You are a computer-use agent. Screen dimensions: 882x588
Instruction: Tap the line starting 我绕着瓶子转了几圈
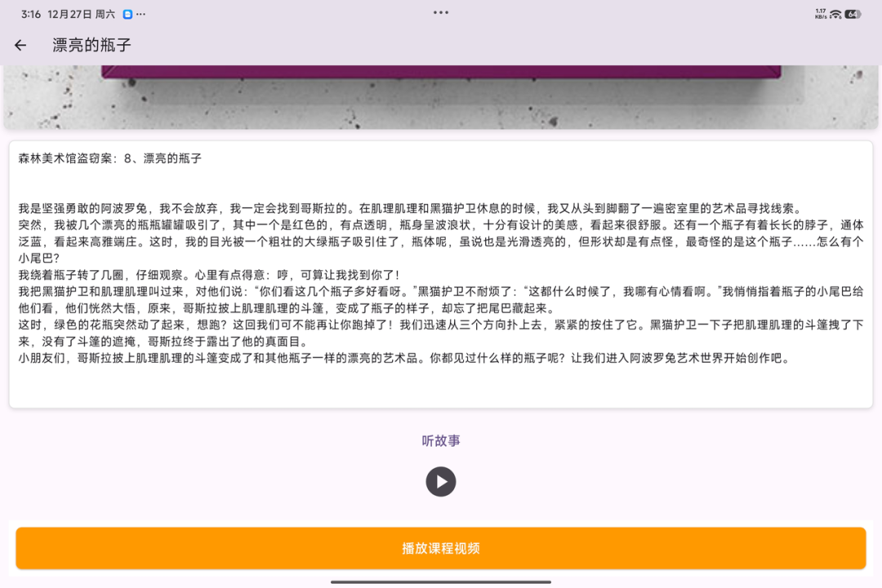209,274
